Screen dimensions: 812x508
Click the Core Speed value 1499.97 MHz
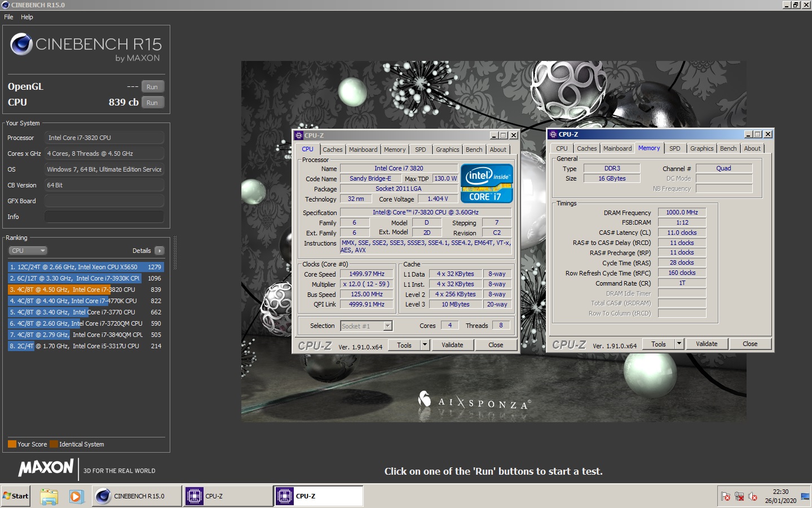point(367,274)
